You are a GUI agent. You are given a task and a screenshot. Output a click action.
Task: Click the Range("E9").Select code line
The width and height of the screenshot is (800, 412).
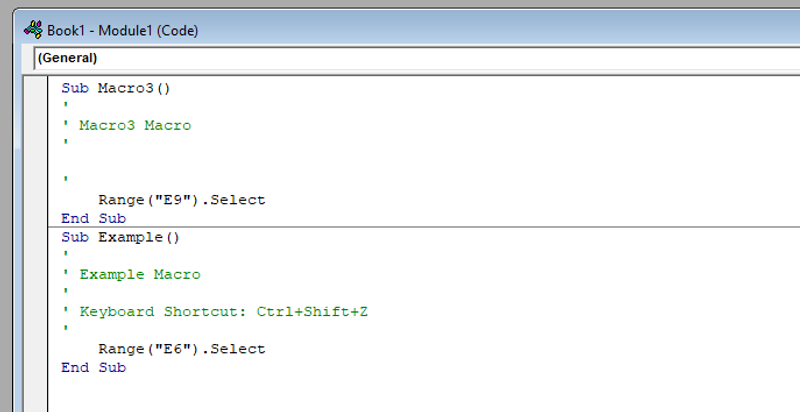pyautogui.click(x=181, y=200)
